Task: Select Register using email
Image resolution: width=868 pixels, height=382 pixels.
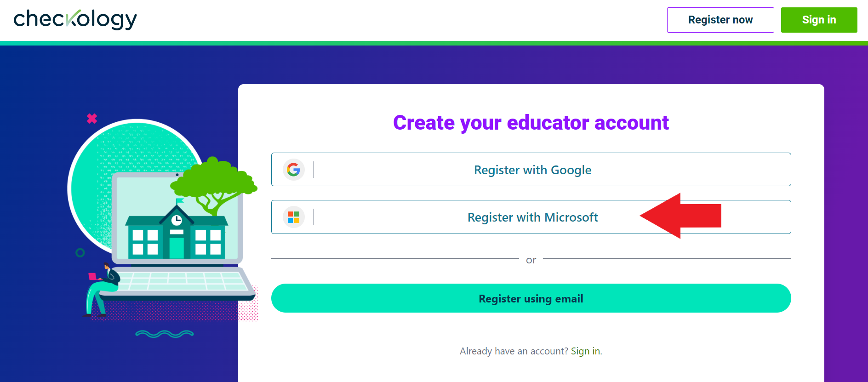Action: tap(531, 298)
